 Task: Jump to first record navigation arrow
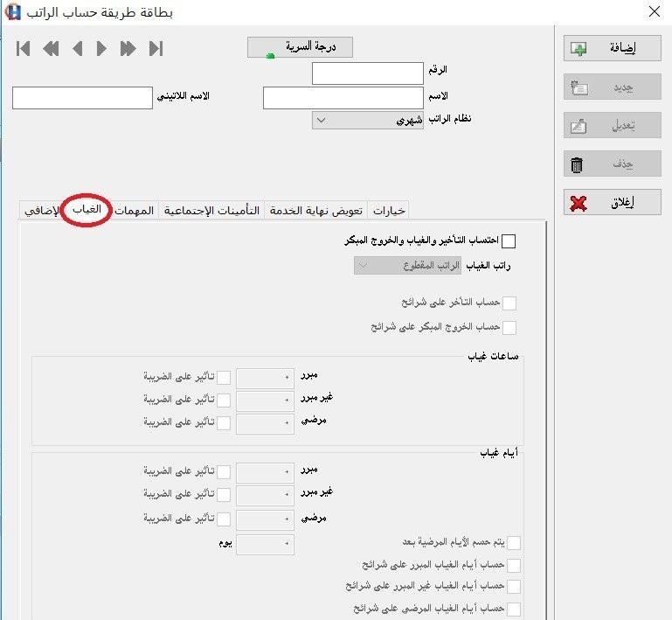pyautogui.click(x=23, y=48)
